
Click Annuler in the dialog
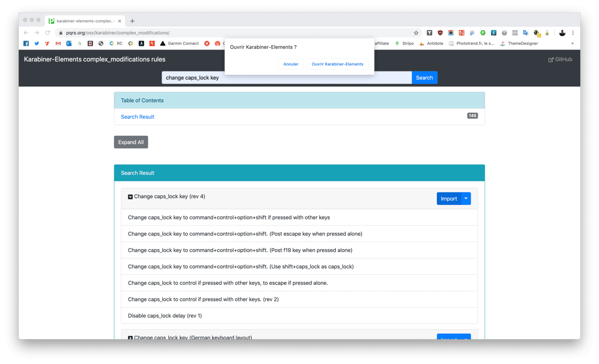[291, 64]
